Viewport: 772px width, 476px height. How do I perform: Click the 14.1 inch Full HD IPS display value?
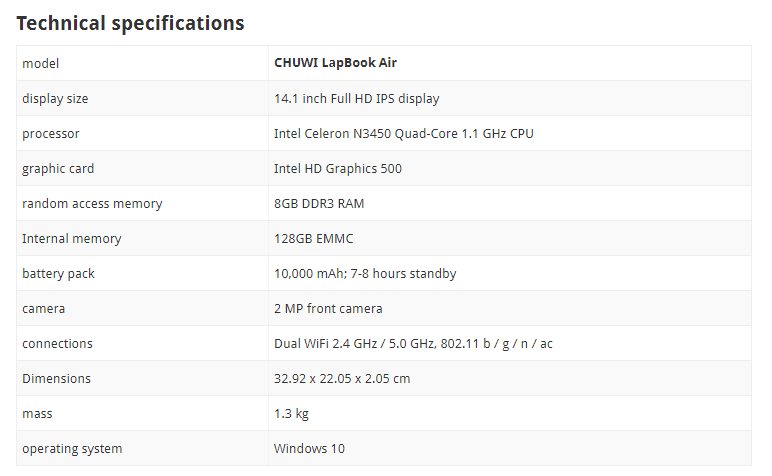pyautogui.click(x=356, y=99)
